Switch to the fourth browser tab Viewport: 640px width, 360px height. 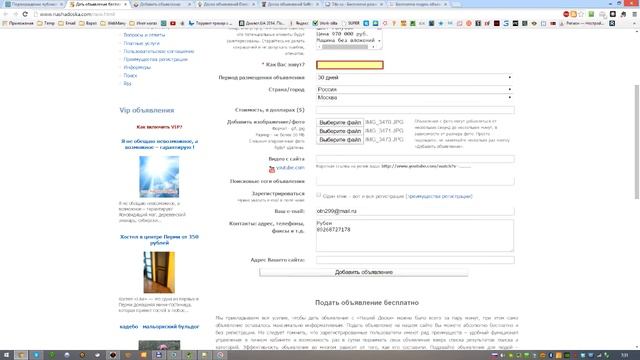[x=226, y=4]
